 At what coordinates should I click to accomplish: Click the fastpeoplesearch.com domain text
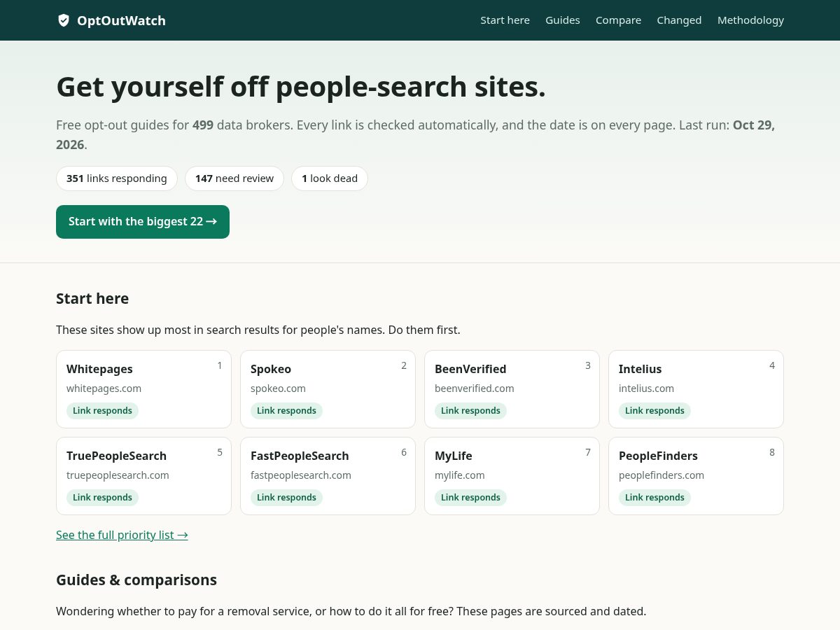[301, 475]
